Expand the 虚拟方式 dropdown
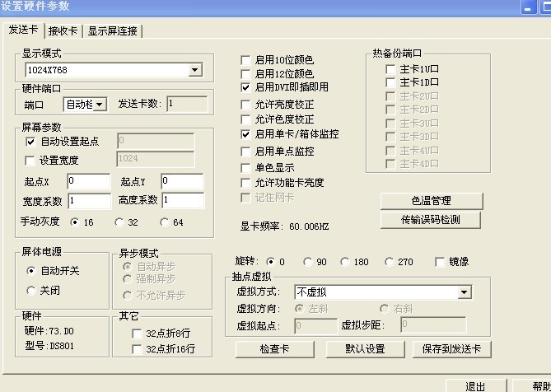551x392 pixels. click(x=465, y=292)
